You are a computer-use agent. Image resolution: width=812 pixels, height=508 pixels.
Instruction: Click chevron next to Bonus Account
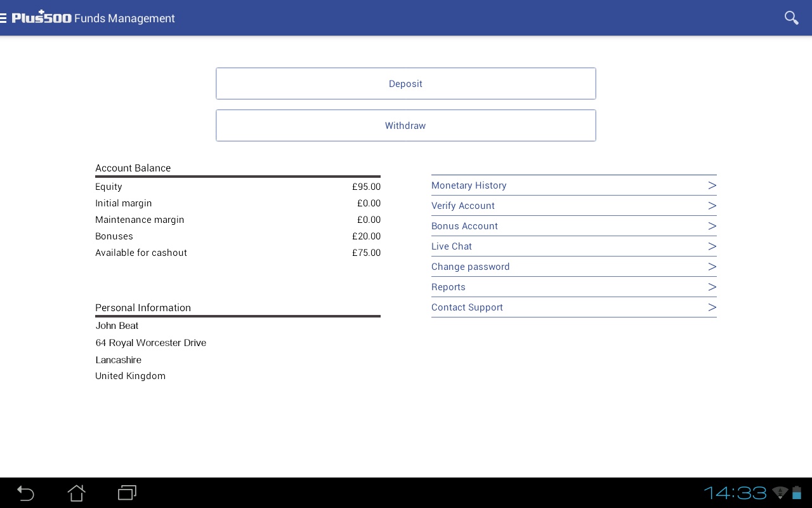pos(712,226)
